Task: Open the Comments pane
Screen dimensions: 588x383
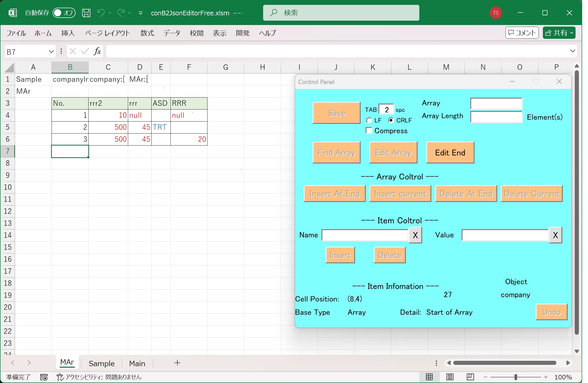Action: [522, 33]
